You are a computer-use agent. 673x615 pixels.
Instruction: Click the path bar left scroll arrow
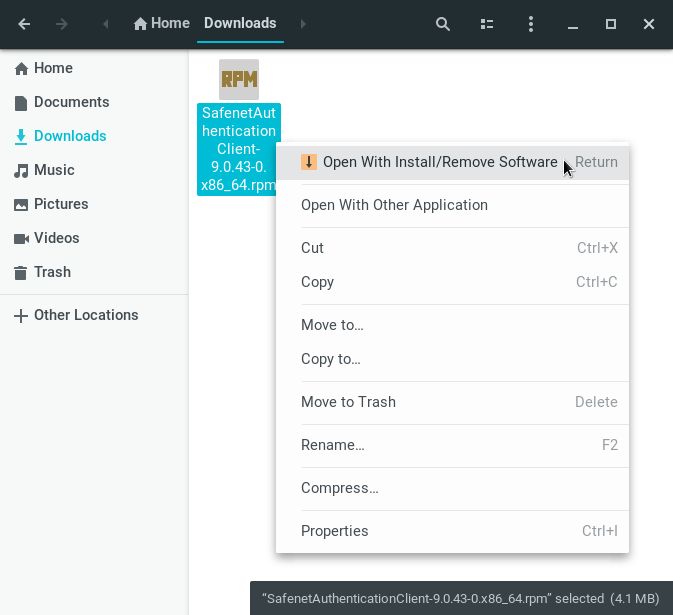pyautogui.click(x=106, y=24)
